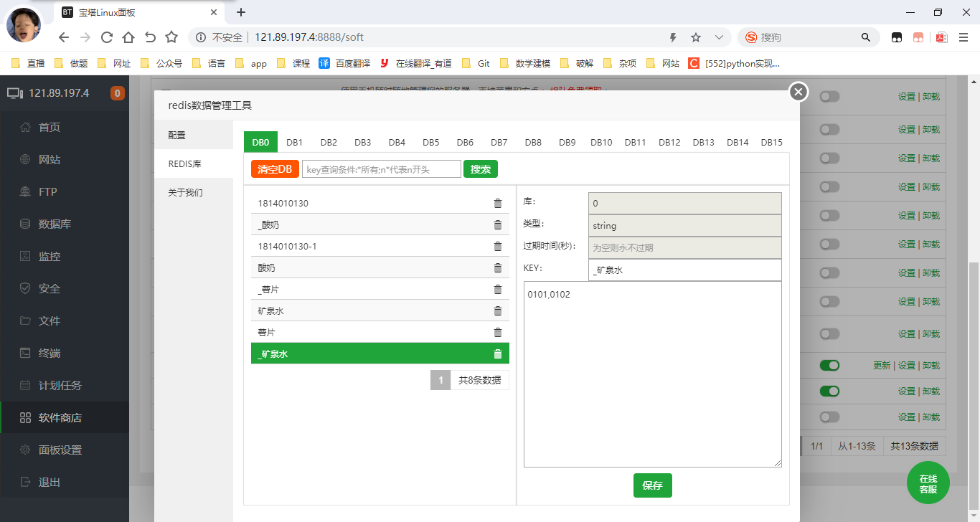The width and height of the screenshot is (980, 522).
Task: Close the redis management dialog
Action: [x=798, y=92]
